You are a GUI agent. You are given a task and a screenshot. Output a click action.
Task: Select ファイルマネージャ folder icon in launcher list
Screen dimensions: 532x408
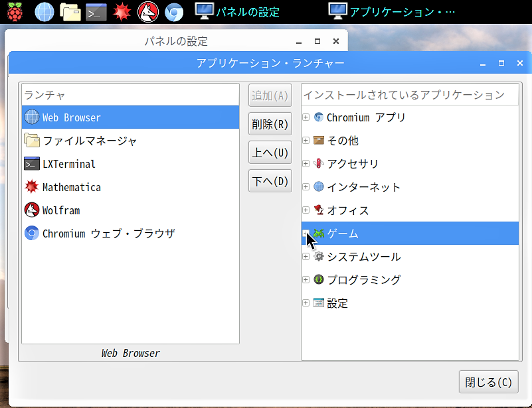coord(32,140)
